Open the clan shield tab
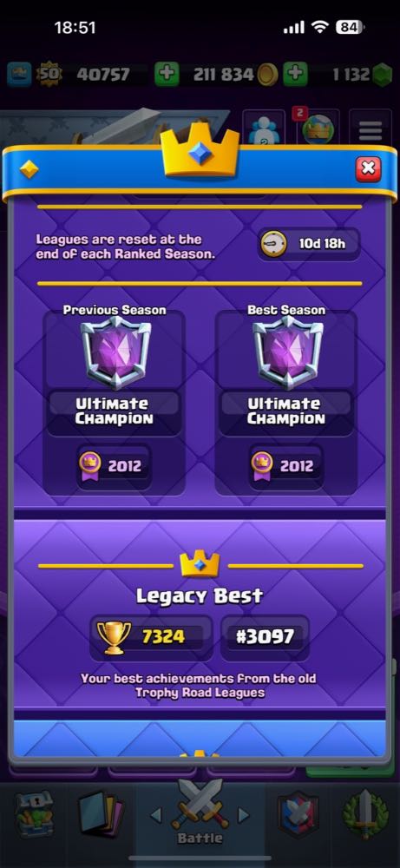The image size is (400, 868). [x=298, y=814]
